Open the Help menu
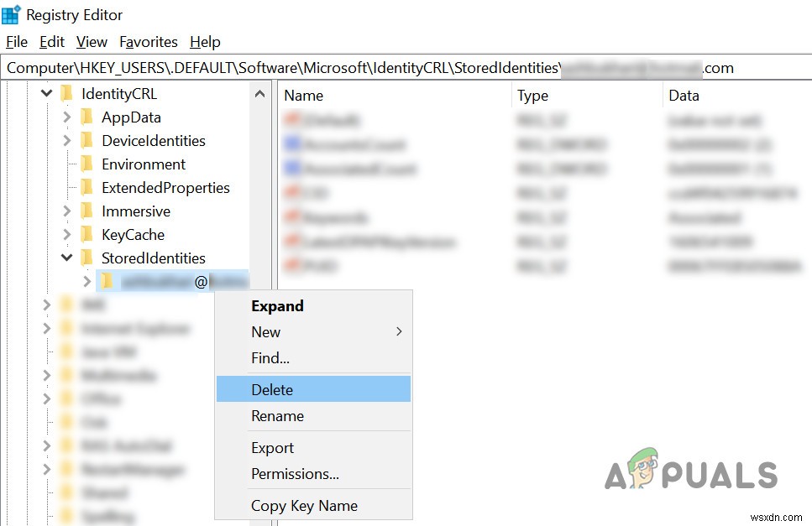Image resolution: width=812 pixels, height=526 pixels. (205, 42)
